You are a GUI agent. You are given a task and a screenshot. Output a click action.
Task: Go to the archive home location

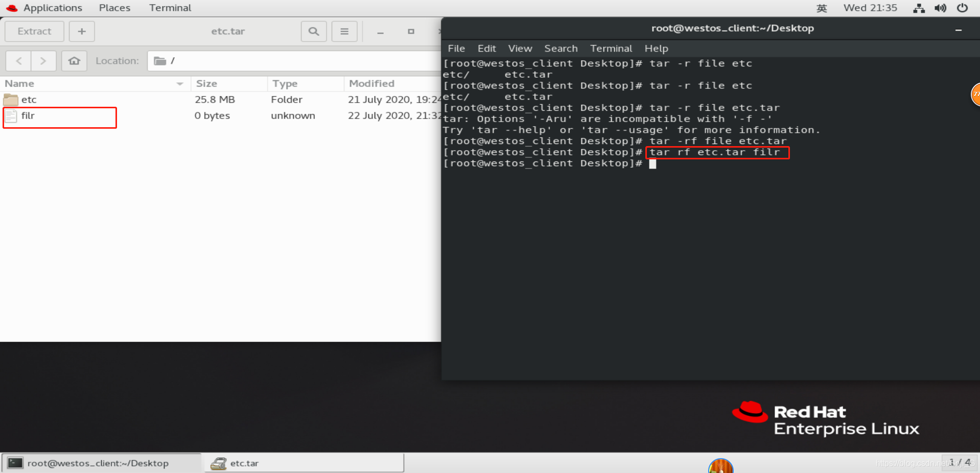[x=74, y=61]
